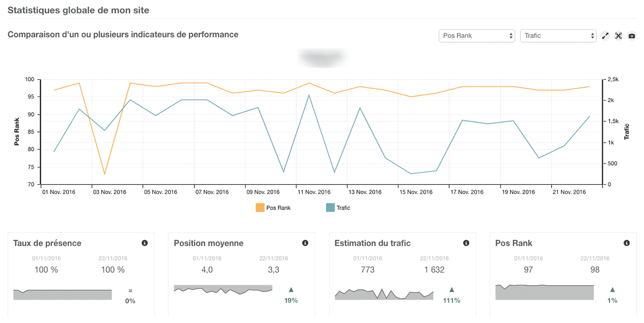Screen dimensions: 644x323
Task: Click the camera snapshot icon
Action: [632, 36]
